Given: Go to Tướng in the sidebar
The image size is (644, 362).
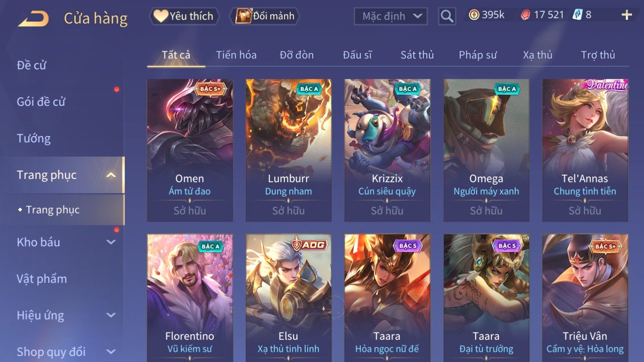Looking at the screenshot, I should click(x=34, y=138).
